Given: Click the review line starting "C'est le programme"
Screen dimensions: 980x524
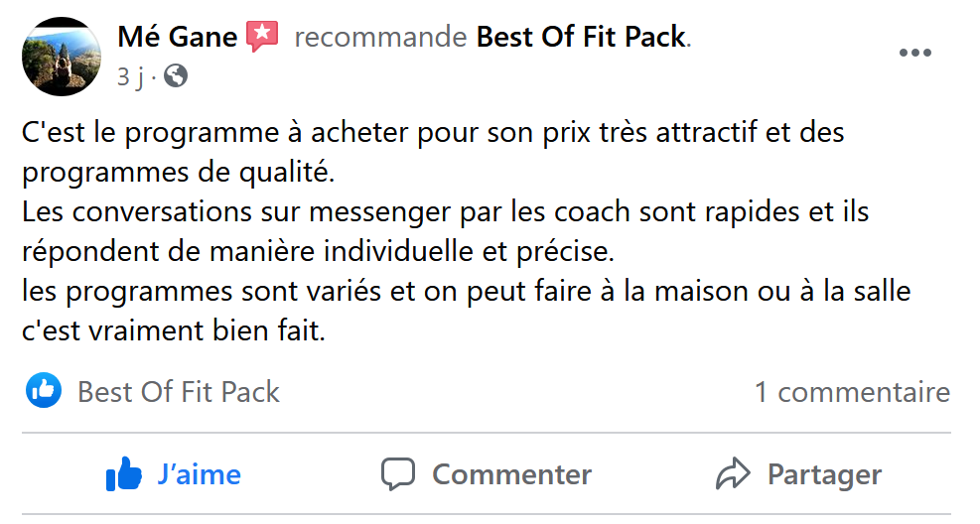Looking at the screenshot, I should pyautogui.click(x=433, y=132).
